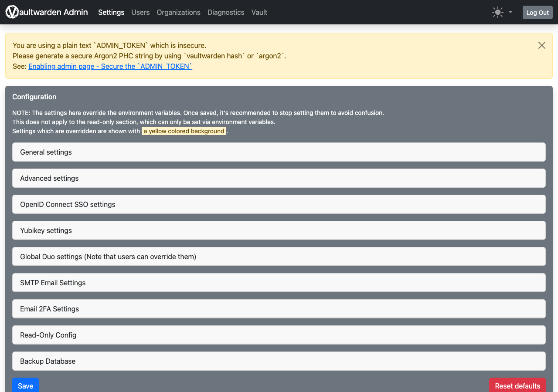
Task: Open the Settings nav tab
Action: pyautogui.click(x=111, y=12)
